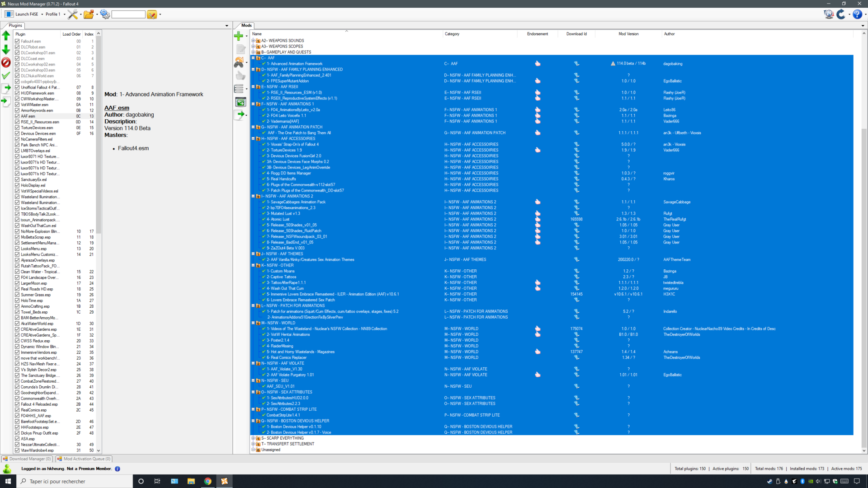Collapse K-- NSFW - OTHER category
This screenshot has width=868, height=488.
pyautogui.click(x=253, y=265)
